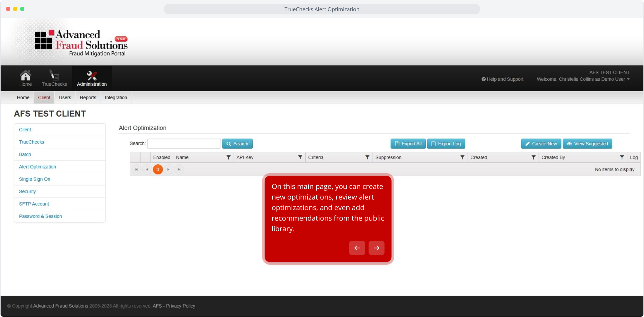644x317 pixels.
Task: Go to next page of grid
Action: click(168, 169)
